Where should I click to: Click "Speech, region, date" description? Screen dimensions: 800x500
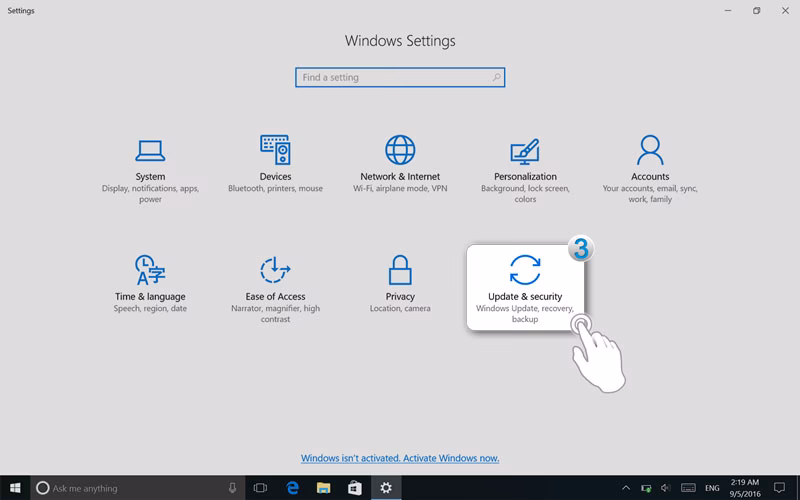click(150, 308)
